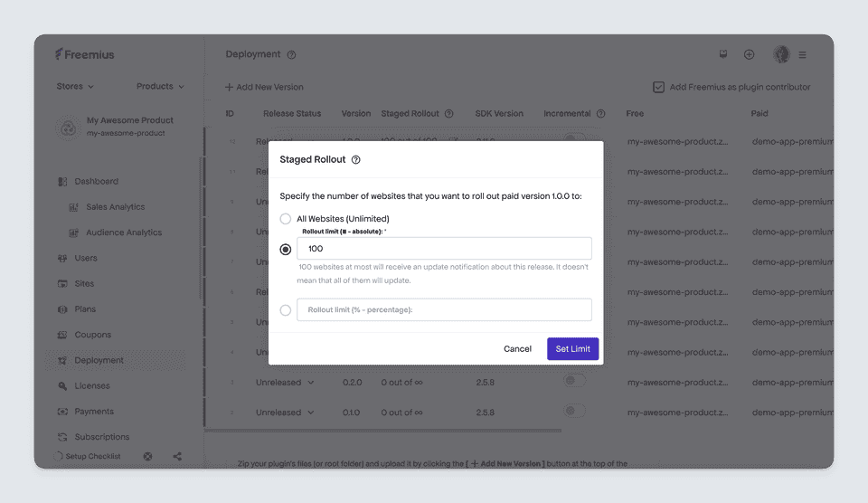Image resolution: width=868 pixels, height=503 pixels.
Task: Click the Staged Rollout help icon in dialog
Action: coord(356,159)
